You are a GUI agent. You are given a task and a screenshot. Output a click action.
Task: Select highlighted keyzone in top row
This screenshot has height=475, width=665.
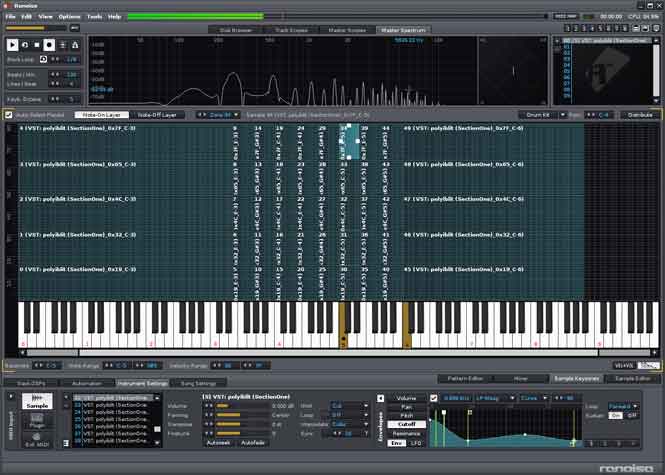click(349, 142)
